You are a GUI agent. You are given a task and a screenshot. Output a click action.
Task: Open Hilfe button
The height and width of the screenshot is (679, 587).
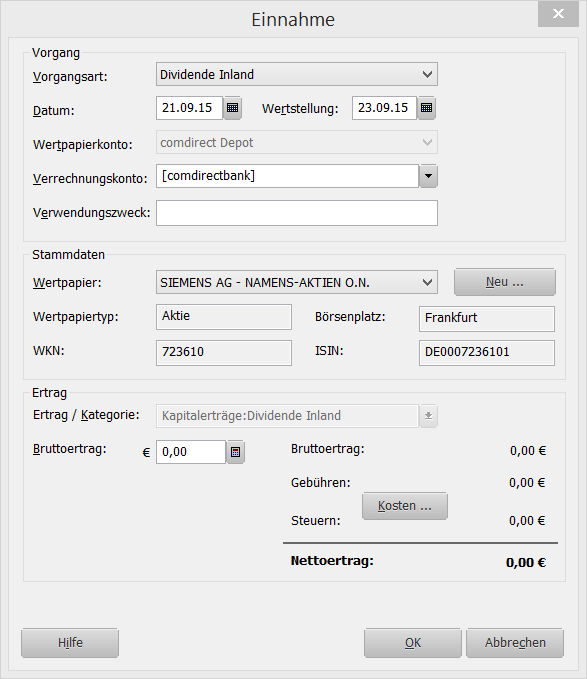pyautogui.click(x=70, y=643)
